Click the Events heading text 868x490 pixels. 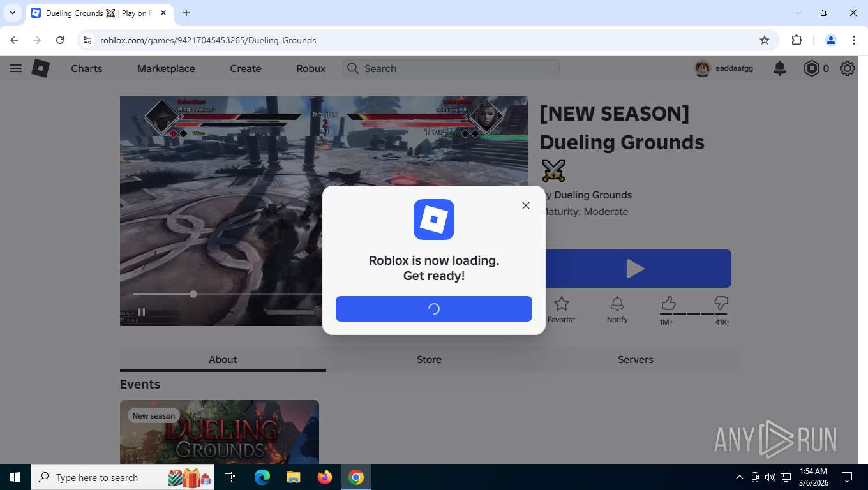[140, 384]
